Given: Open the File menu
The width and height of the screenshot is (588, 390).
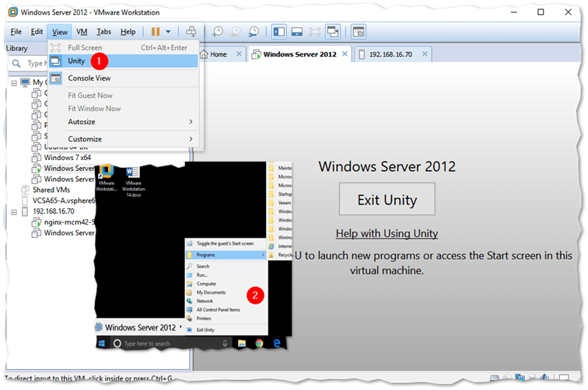Looking at the screenshot, I should 16,32.
